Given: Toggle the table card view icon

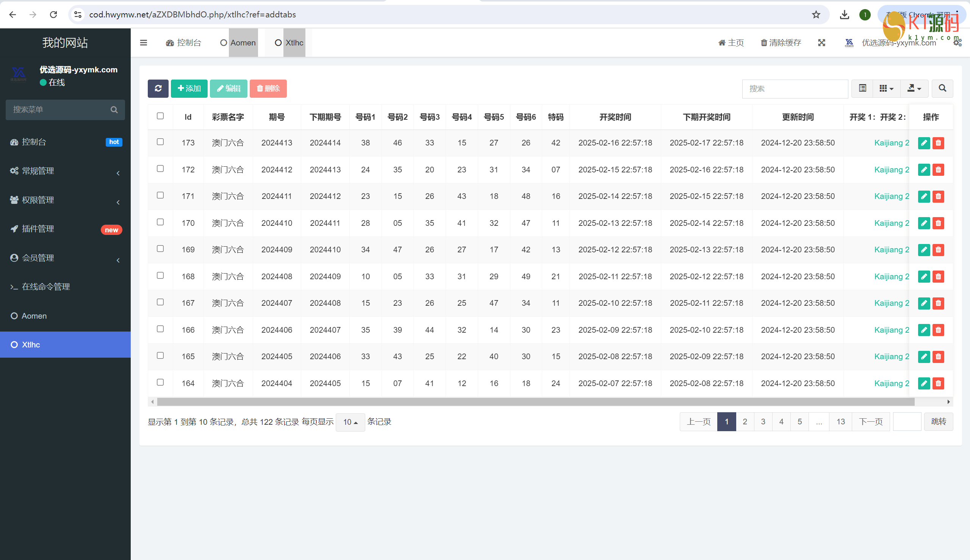Looking at the screenshot, I should click(x=862, y=88).
